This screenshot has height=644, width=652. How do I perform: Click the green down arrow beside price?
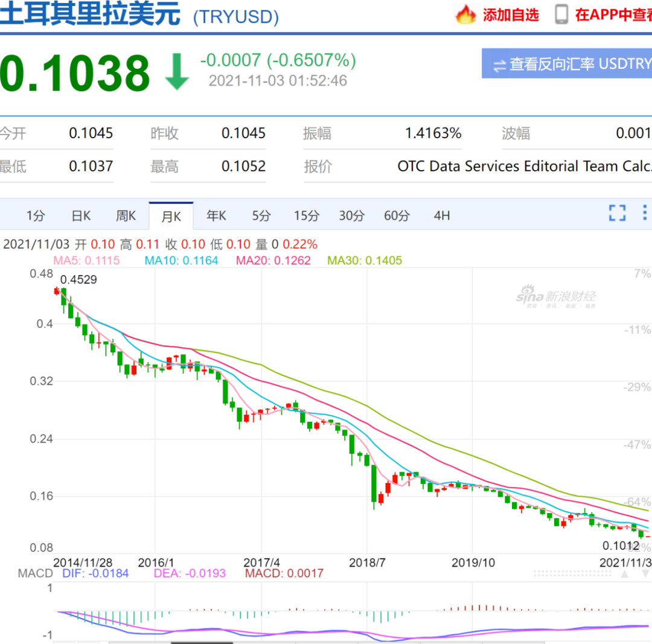(177, 71)
